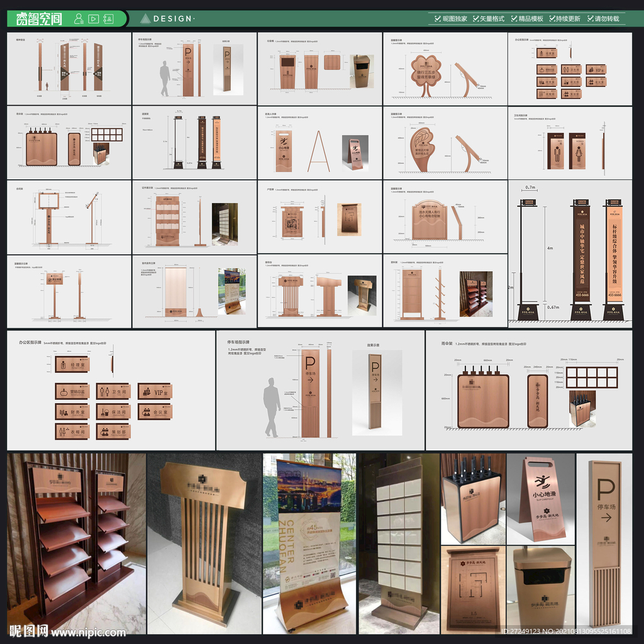Click the 0.7m dimension label
Image resolution: width=644 pixels, height=644 pixels.
click(530, 187)
